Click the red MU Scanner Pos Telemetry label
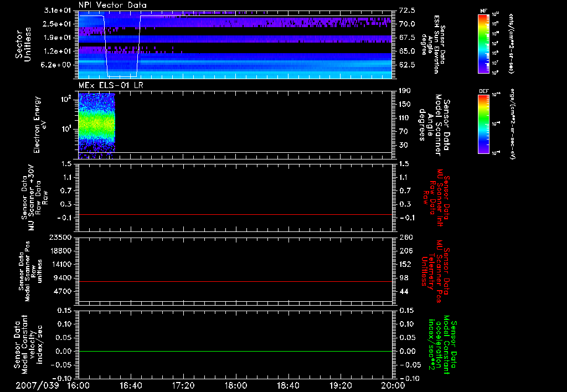The image size is (567, 392). pos(436,271)
